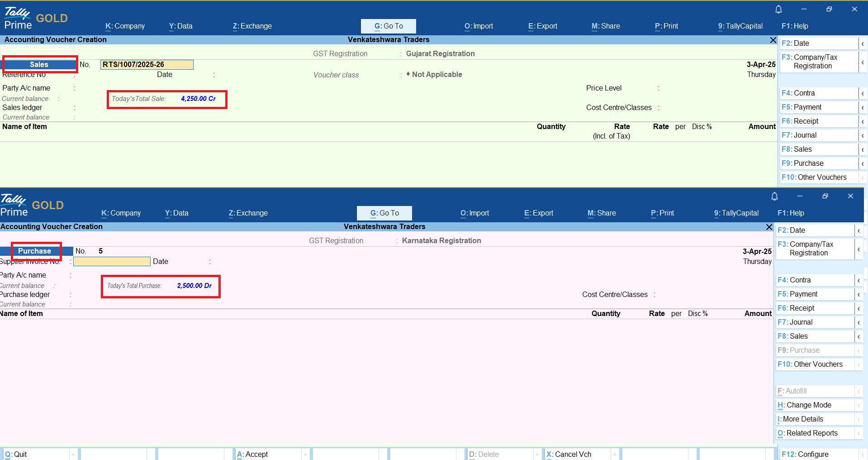Open the K: Company menu in the Purchase window
This screenshot has height=460, width=868.
tap(121, 213)
